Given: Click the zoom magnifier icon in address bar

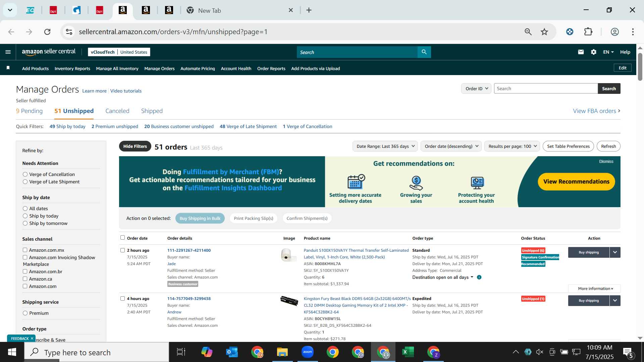Looking at the screenshot, I should [x=528, y=32].
